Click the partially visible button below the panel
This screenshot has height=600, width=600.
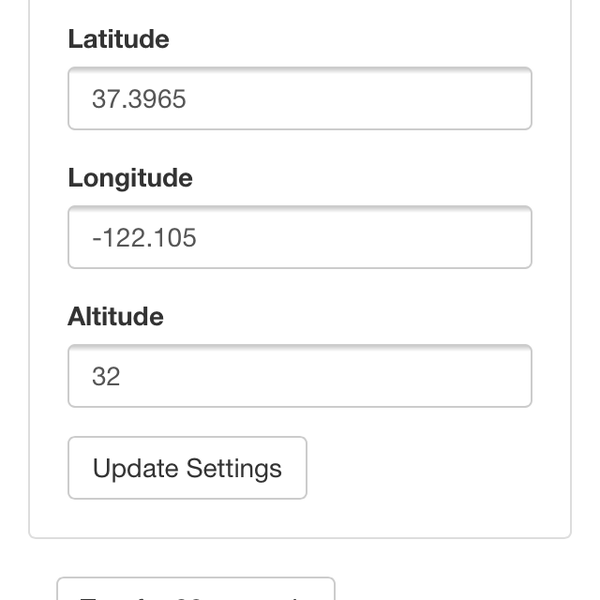click(x=195, y=590)
